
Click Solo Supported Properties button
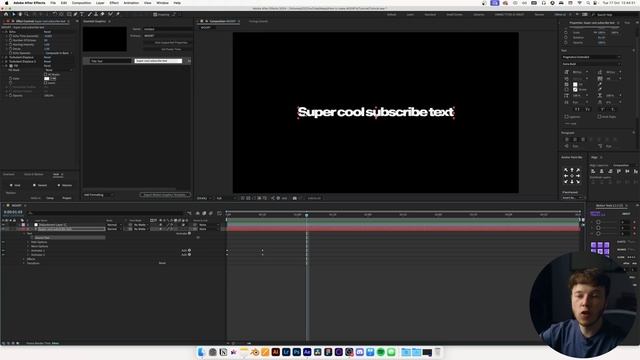[x=171, y=42]
